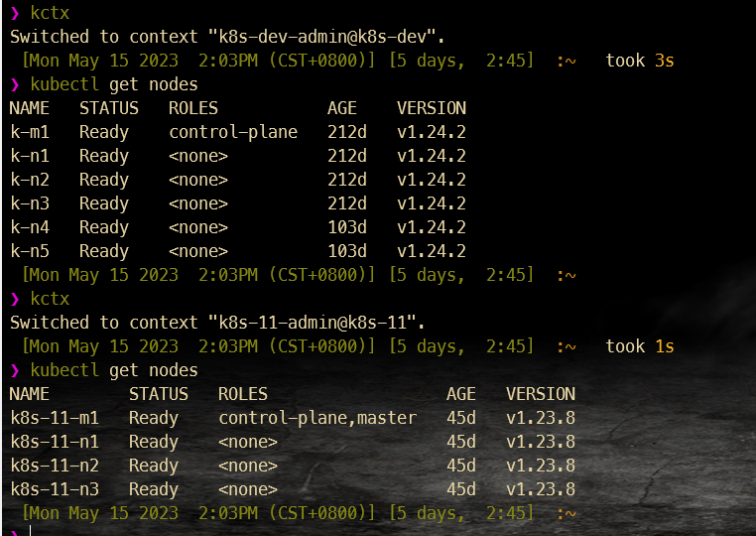This screenshot has height=536, width=756.
Task: Click the 103d age of k-n4
Action: pos(347,227)
